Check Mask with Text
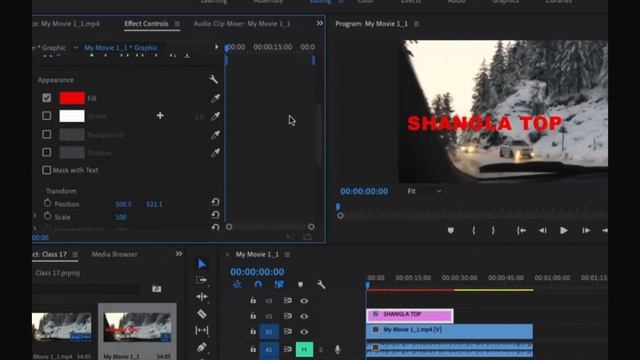This screenshot has width=640, height=360. (x=47, y=170)
